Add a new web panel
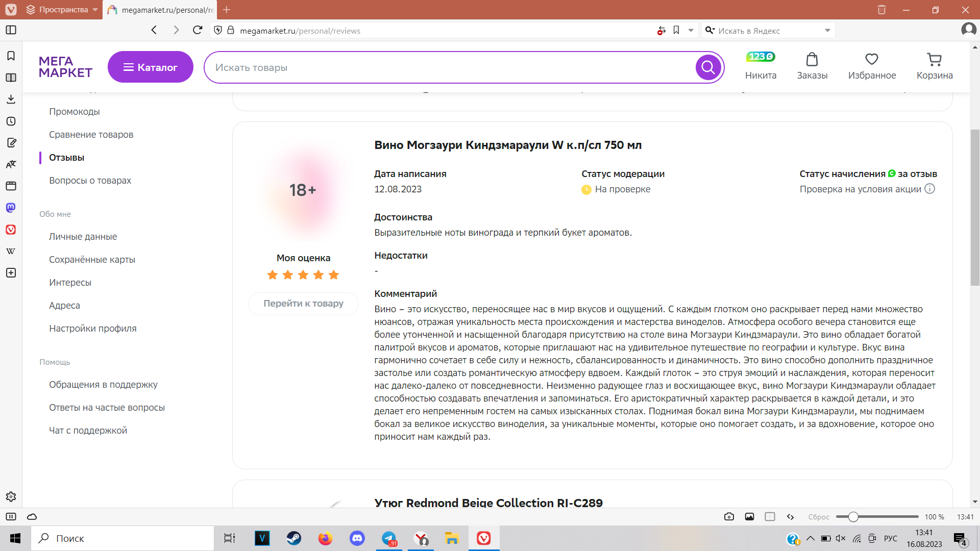Image resolution: width=980 pixels, height=551 pixels. (11, 273)
